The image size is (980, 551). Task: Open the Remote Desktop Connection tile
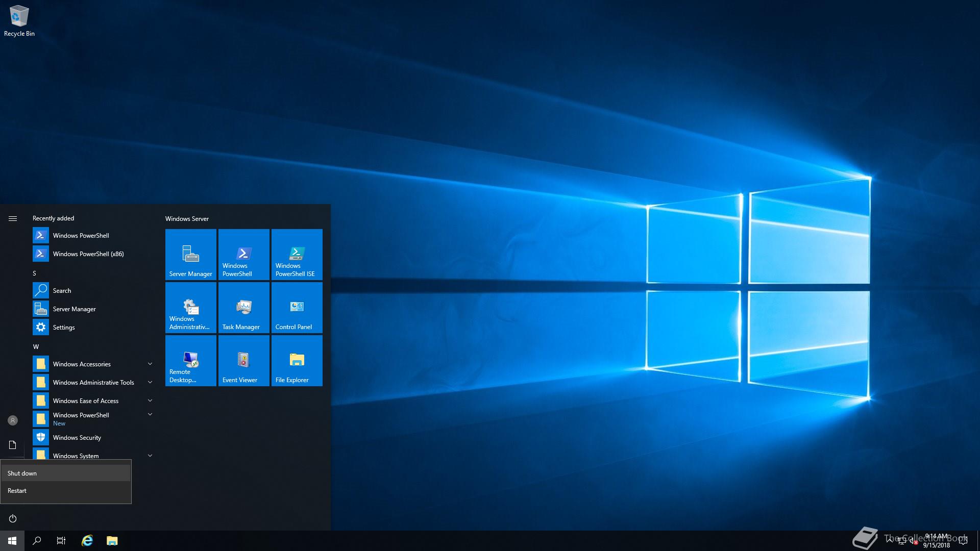coord(191,360)
